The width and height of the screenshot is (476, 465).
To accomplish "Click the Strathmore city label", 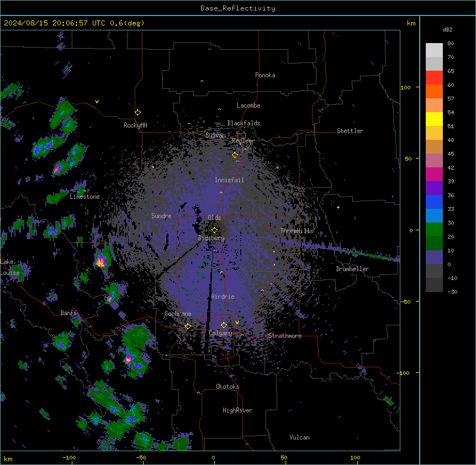I will [x=285, y=336].
